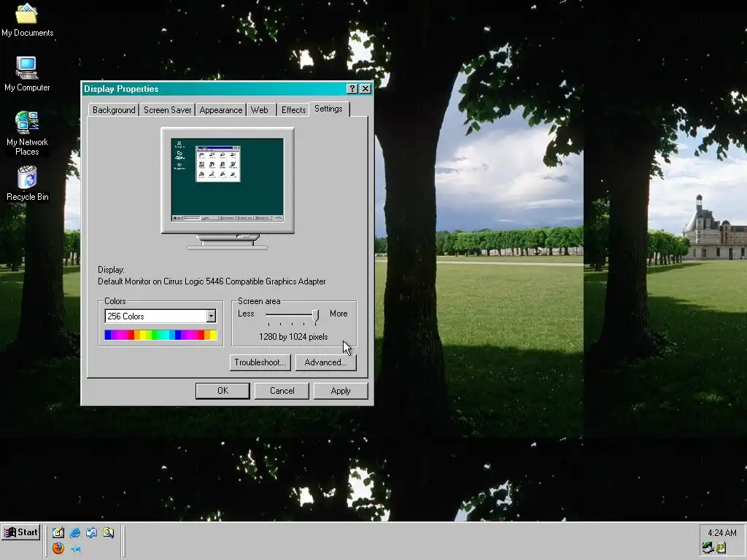Cancel the Display Properties dialog

[282, 391]
